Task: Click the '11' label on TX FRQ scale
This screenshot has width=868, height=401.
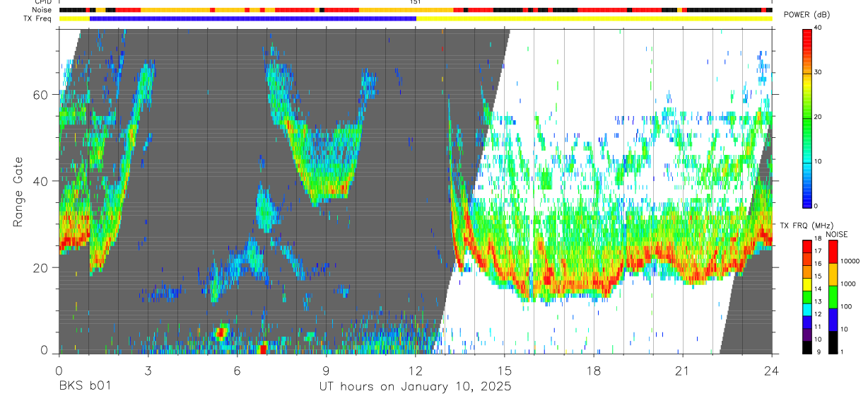Action: 818,327
